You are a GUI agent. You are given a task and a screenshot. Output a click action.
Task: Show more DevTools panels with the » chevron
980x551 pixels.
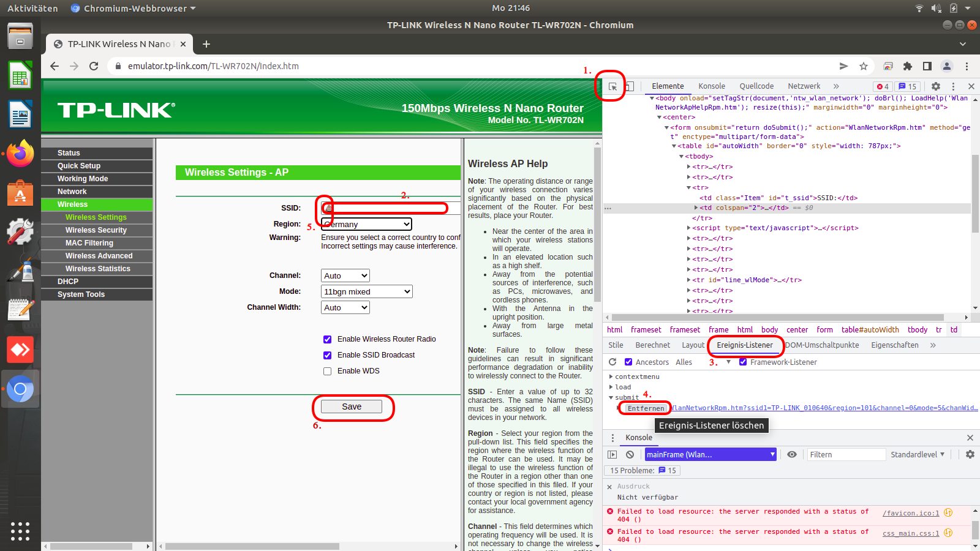[836, 86]
